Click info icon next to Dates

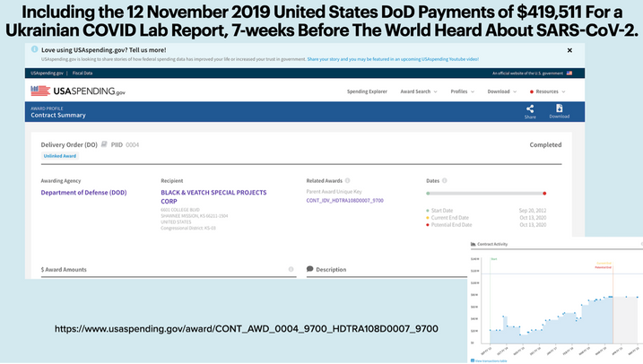[445, 180]
